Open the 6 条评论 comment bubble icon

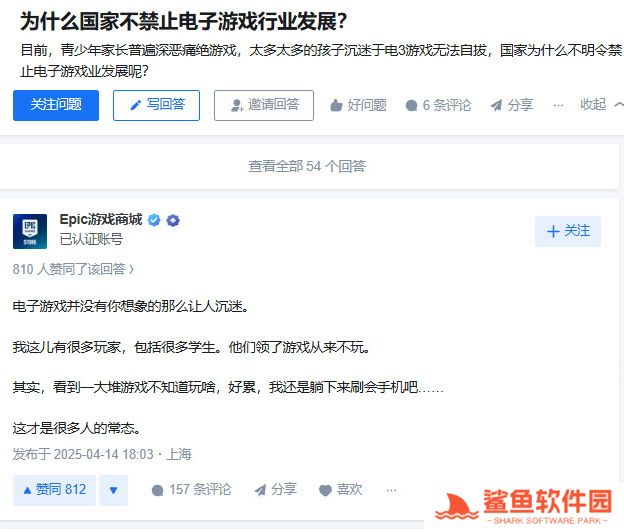(x=411, y=105)
